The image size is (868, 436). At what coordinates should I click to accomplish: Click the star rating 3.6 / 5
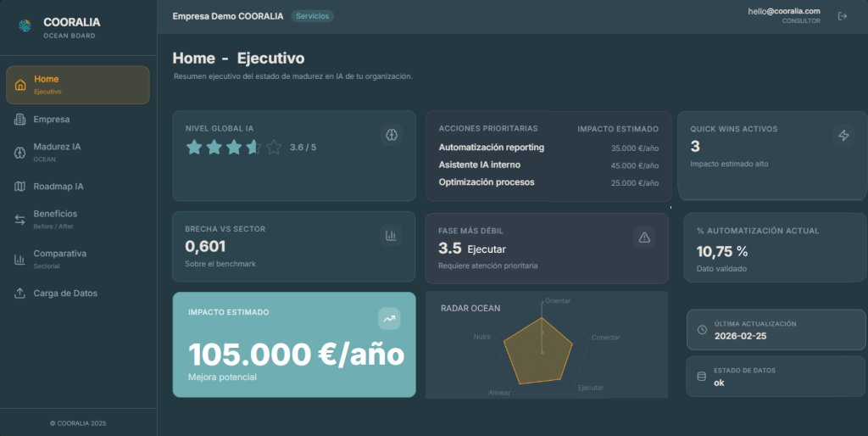(x=234, y=148)
